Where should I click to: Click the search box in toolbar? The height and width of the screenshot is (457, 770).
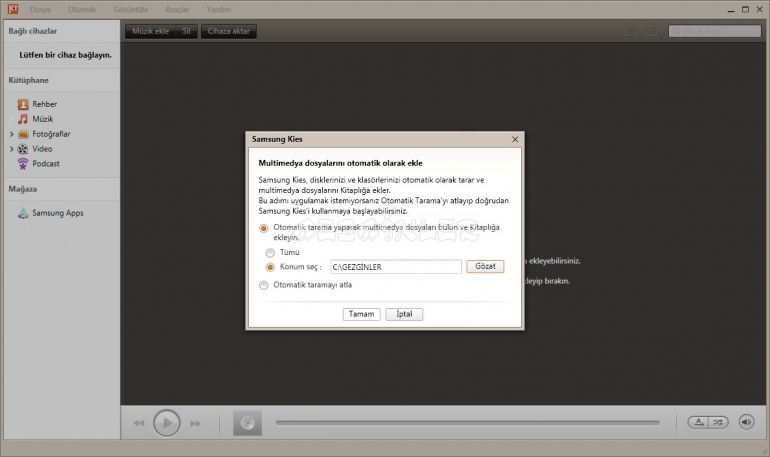pyautogui.click(x=715, y=31)
